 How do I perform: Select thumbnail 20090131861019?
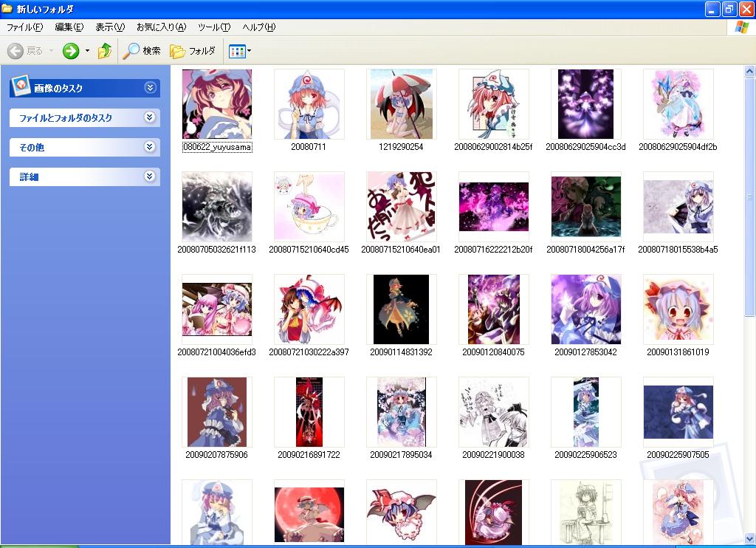point(678,309)
